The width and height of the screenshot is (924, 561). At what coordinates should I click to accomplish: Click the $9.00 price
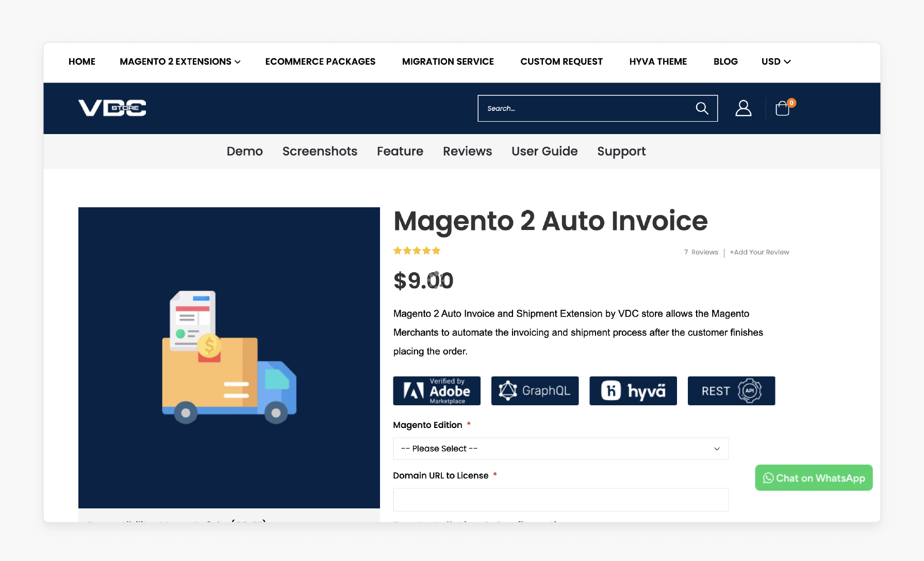tap(423, 281)
